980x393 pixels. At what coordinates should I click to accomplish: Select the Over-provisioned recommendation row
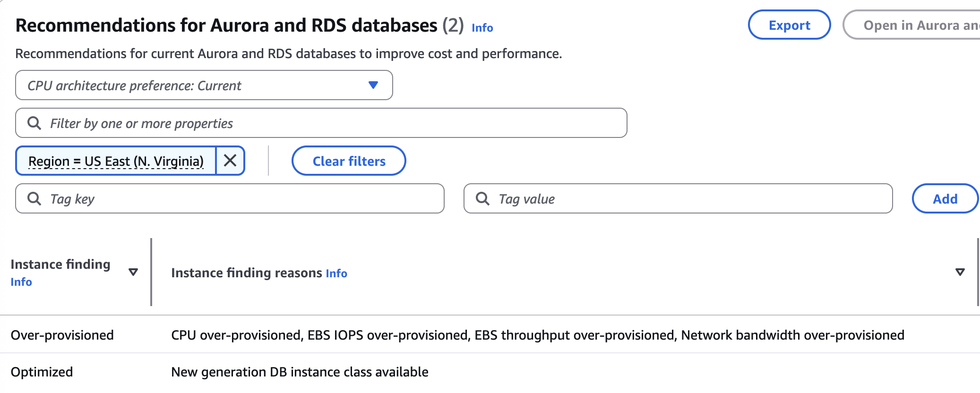(x=62, y=335)
